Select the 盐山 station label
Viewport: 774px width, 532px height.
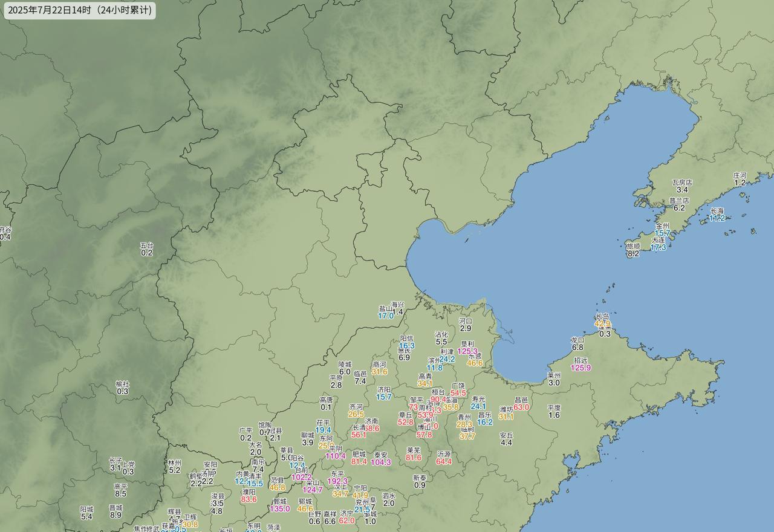(x=386, y=308)
